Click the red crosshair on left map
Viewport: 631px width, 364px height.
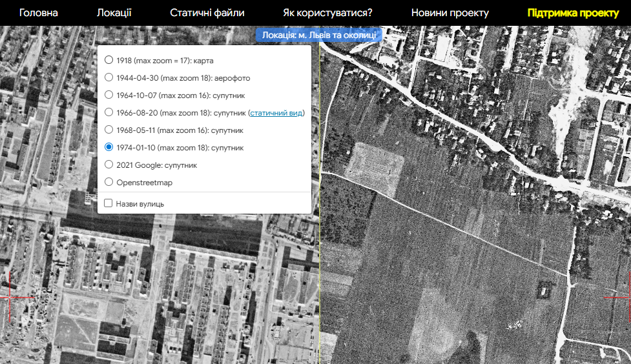(10, 298)
